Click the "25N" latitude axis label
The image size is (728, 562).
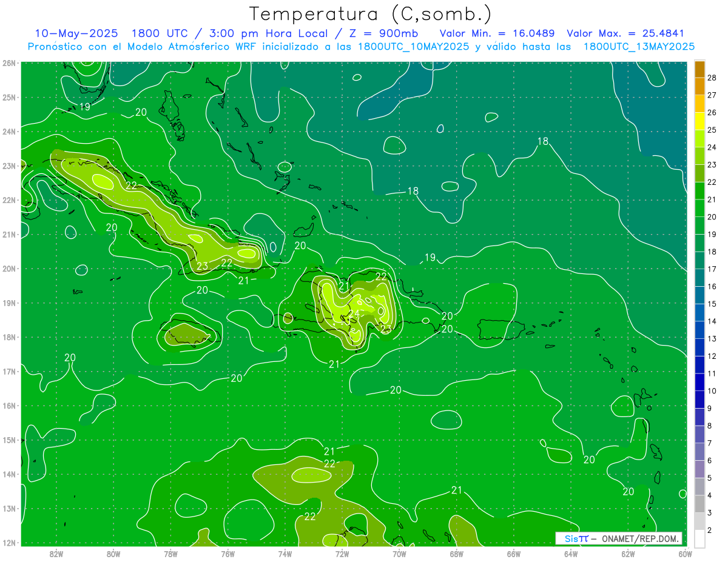point(9,97)
